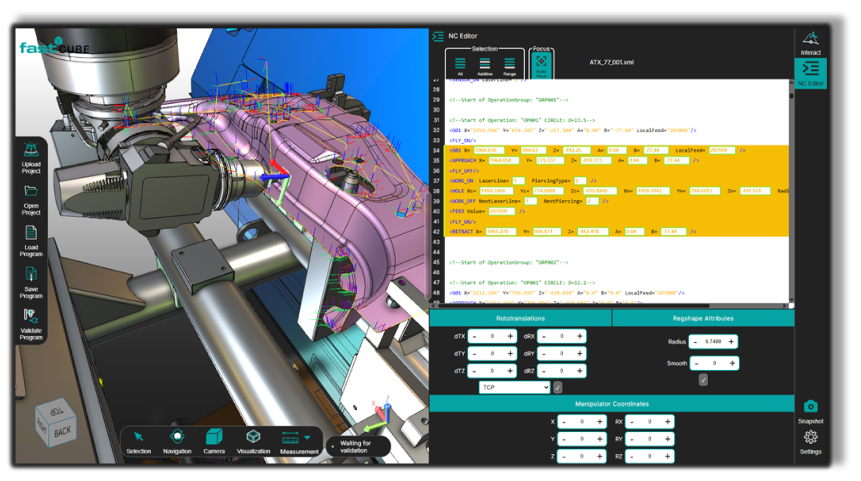Image resolution: width=861 pixels, height=481 pixels.
Task: Open the TCP reference dropdown
Action: pyautogui.click(x=514, y=387)
